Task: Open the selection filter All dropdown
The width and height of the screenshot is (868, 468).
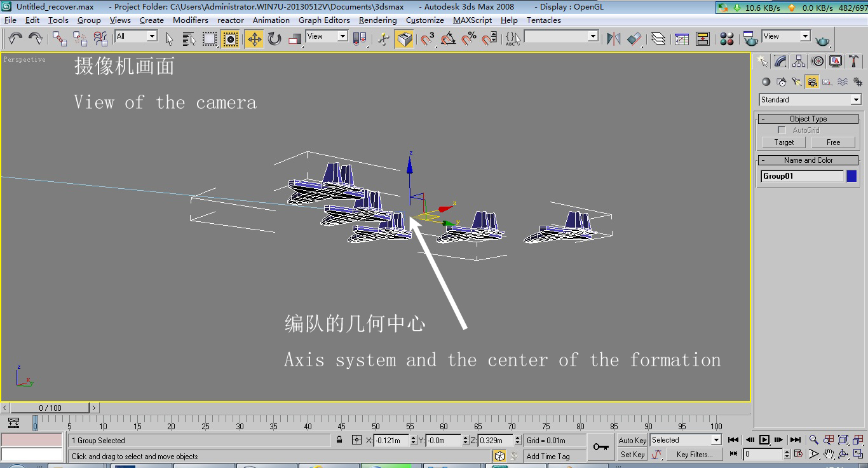Action: coord(136,36)
